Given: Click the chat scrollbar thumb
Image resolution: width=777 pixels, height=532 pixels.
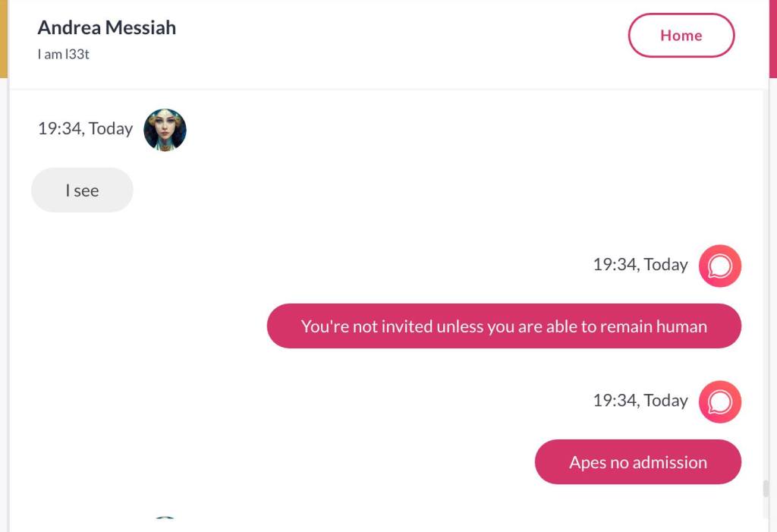Looking at the screenshot, I should pyautogui.click(x=766, y=488).
